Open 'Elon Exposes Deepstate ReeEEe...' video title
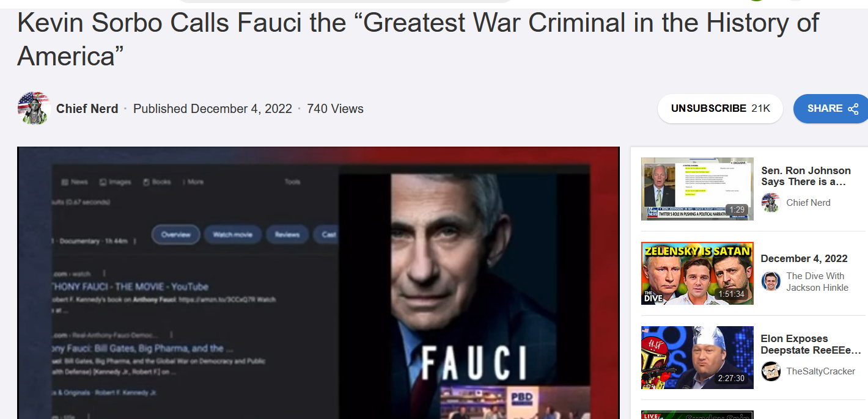 tap(811, 344)
